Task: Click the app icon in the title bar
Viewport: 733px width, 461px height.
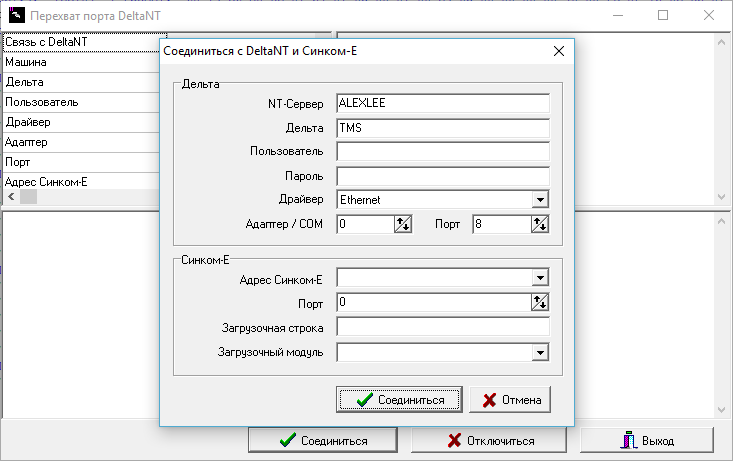Action: tap(16, 15)
